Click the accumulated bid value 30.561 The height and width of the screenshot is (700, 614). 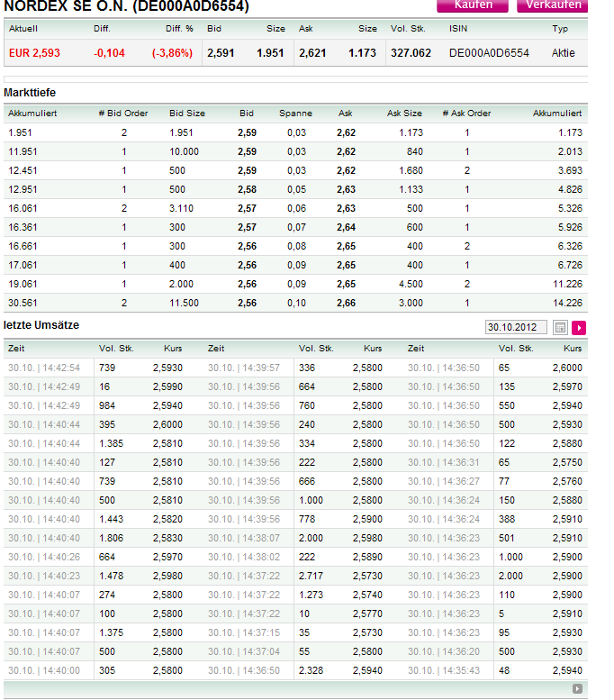coord(23,303)
